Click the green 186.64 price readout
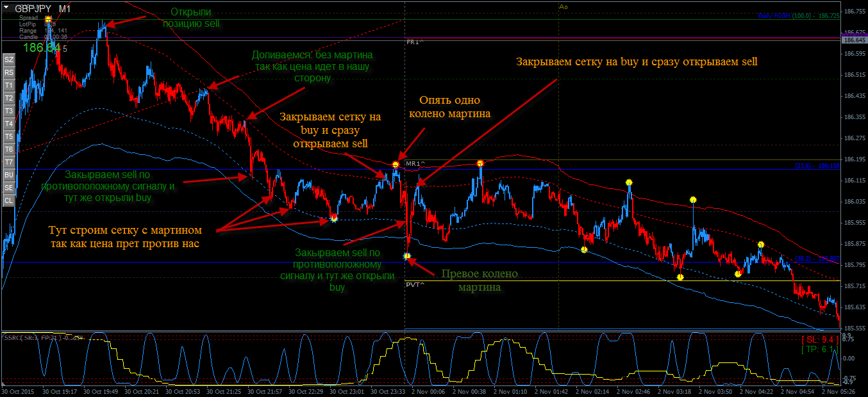This screenshot has width=868, height=397. coord(42,47)
